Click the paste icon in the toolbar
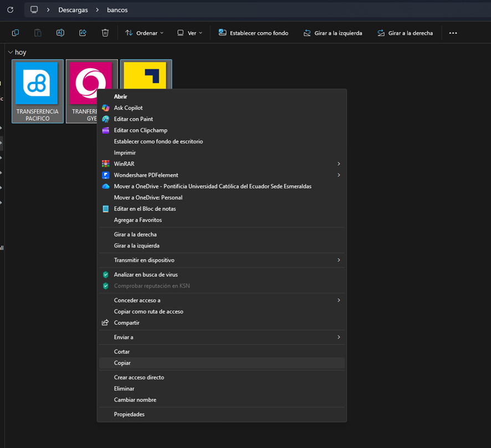 [x=38, y=33]
